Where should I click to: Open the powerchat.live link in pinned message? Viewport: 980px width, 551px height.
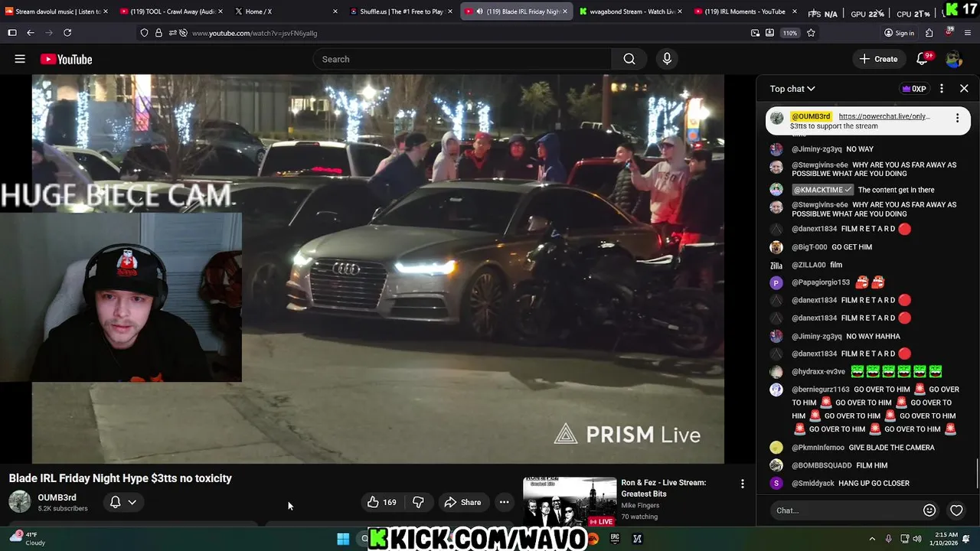(x=884, y=116)
